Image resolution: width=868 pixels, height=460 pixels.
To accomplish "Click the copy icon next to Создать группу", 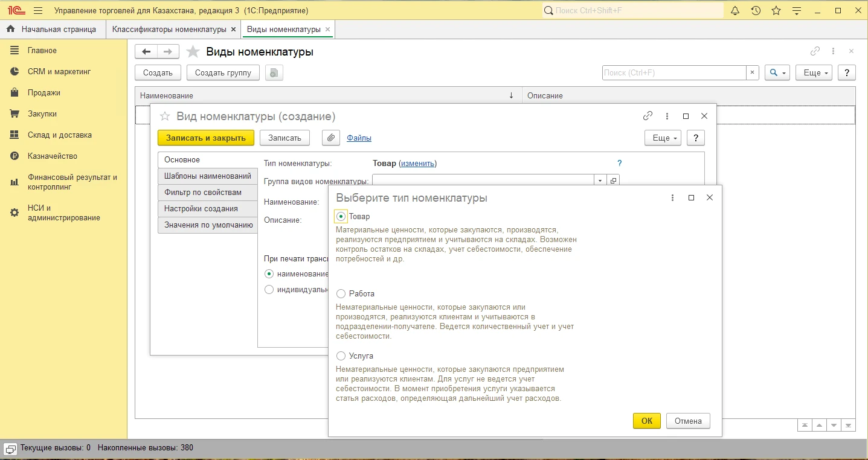I will tap(274, 72).
